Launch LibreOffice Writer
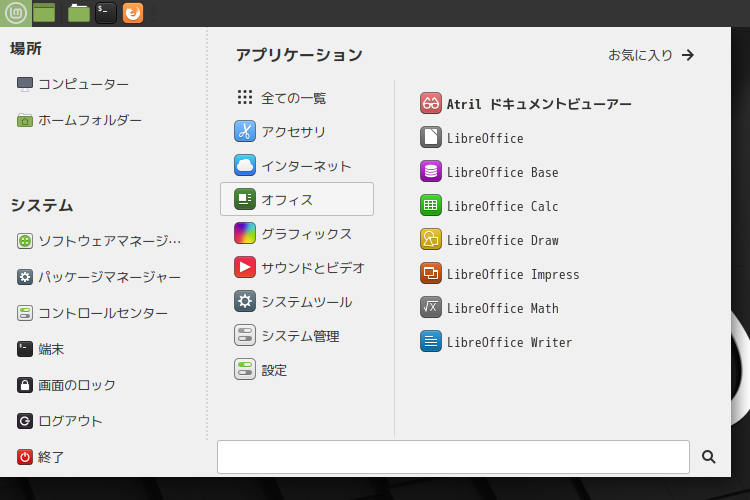 coord(496,342)
